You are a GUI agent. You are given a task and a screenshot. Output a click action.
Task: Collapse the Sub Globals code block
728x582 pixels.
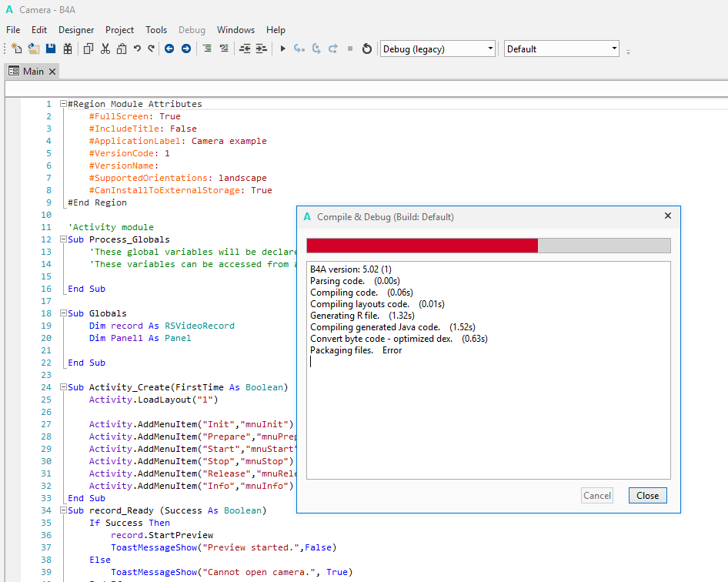coord(63,313)
